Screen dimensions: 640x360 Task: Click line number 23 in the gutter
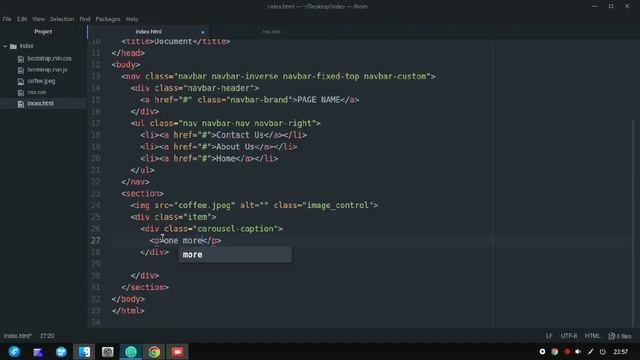(96, 193)
